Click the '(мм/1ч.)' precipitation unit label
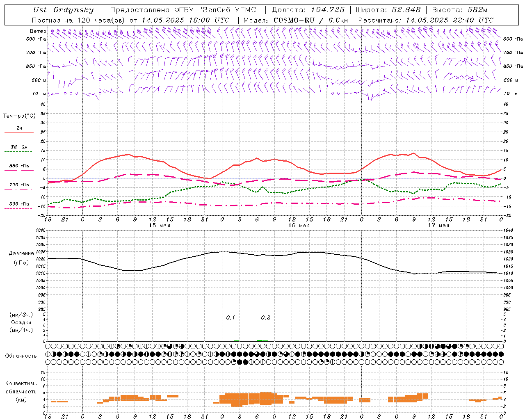 [x=21, y=330]
